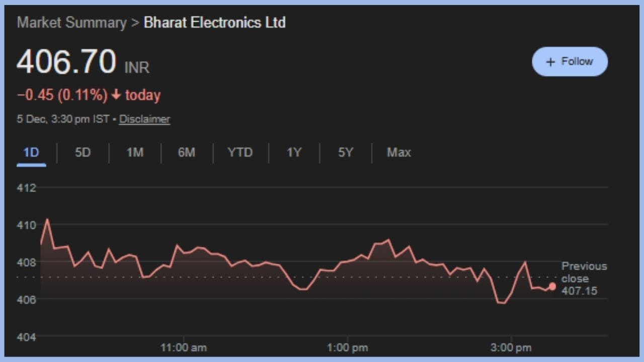
Task: Click the 406.70 price value
Action: [x=66, y=62]
